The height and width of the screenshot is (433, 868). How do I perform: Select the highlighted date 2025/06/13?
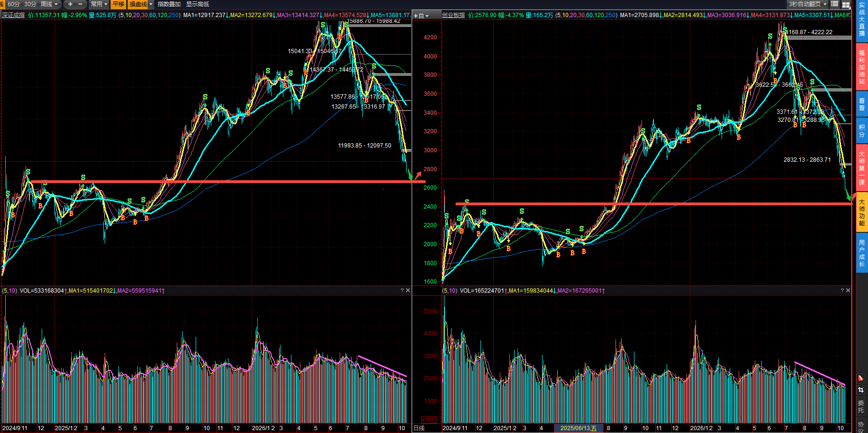(x=579, y=428)
